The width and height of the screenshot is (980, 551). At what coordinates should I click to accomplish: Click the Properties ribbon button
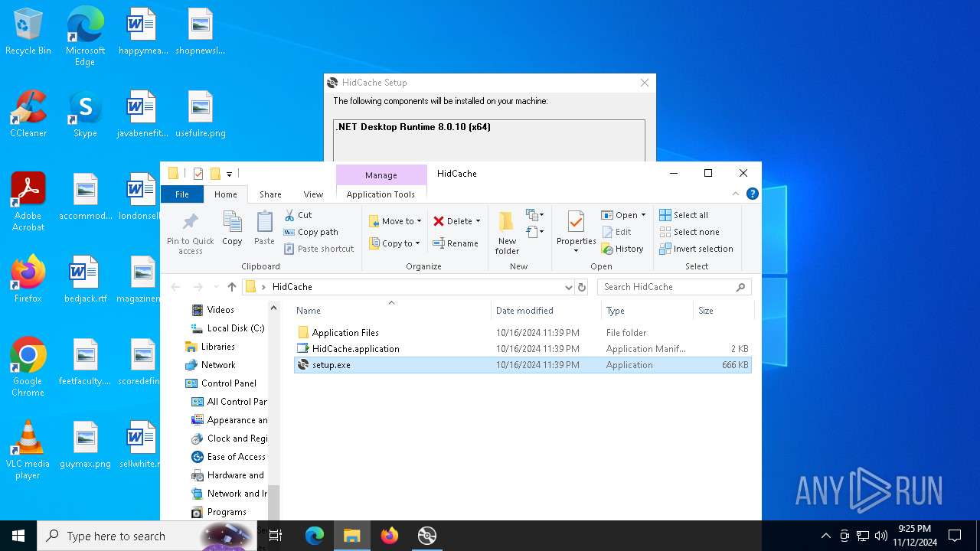coord(576,233)
